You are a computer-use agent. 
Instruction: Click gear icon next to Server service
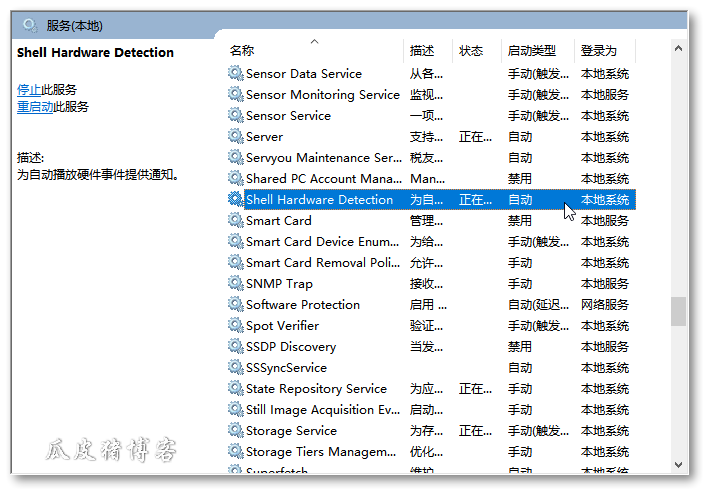click(235, 137)
